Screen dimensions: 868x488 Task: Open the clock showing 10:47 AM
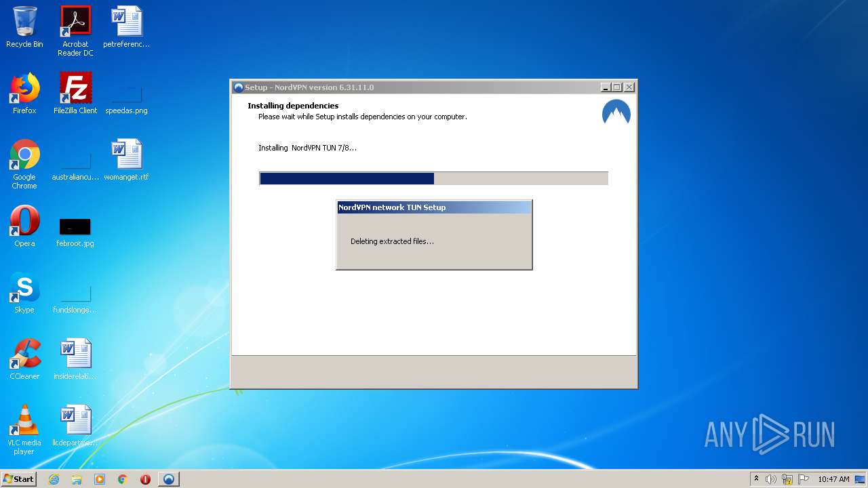click(x=833, y=479)
